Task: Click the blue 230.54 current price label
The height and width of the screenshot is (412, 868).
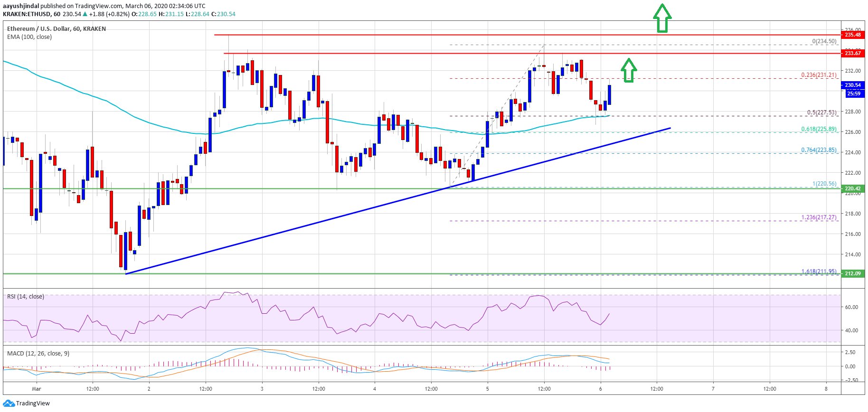Action: (x=853, y=85)
